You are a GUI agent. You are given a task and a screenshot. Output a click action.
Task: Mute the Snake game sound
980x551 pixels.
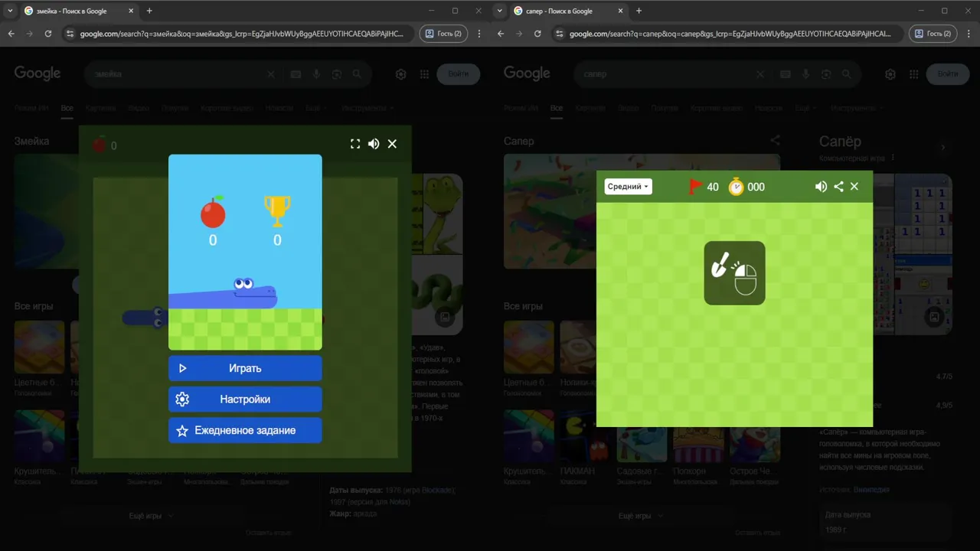click(x=374, y=144)
